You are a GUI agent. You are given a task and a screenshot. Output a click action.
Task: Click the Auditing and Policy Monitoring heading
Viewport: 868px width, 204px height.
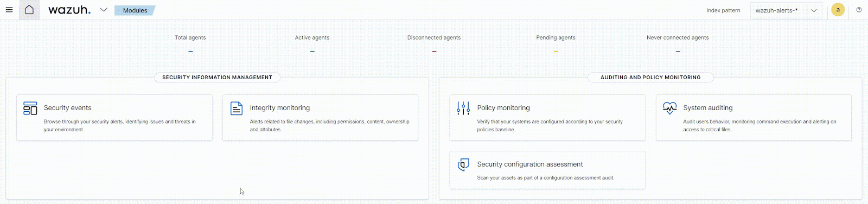click(650, 78)
